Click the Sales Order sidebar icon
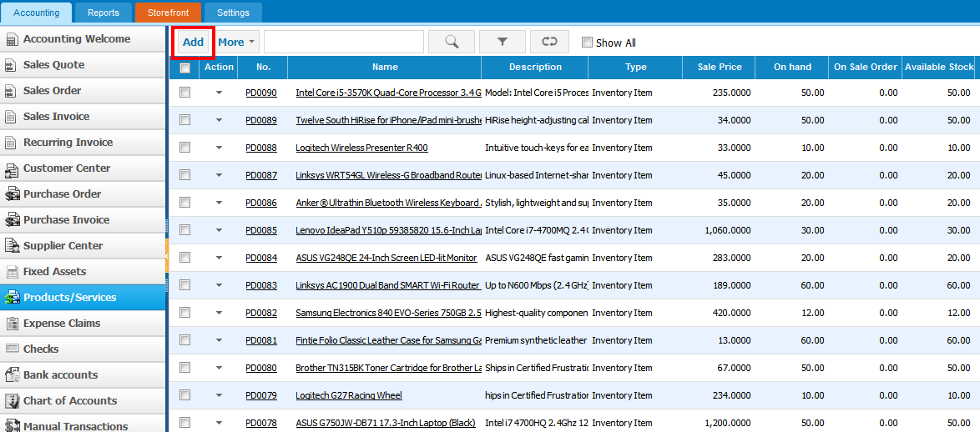Viewport: 980px width, 432px height. (x=12, y=91)
